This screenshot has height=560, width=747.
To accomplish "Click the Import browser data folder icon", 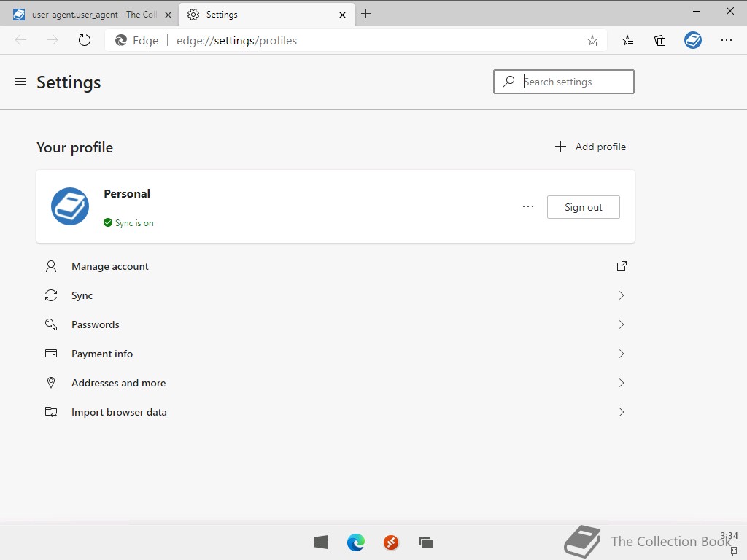I will 51,412.
